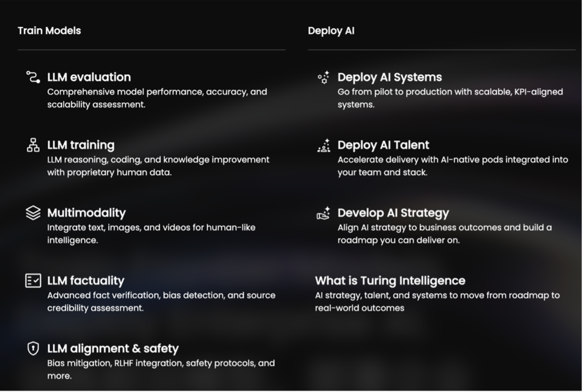Open the LLM factuality link
The width and height of the screenshot is (584, 392).
pyautogui.click(x=85, y=280)
